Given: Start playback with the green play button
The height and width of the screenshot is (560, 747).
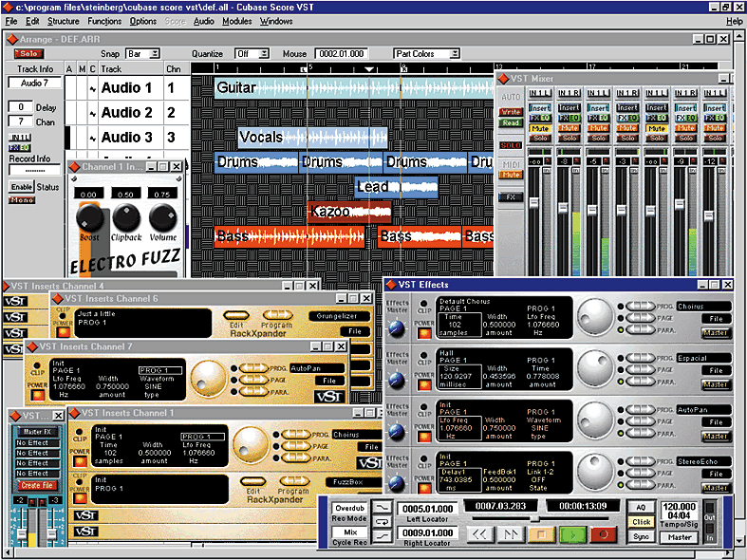Looking at the screenshot, I should click(572, 534).
